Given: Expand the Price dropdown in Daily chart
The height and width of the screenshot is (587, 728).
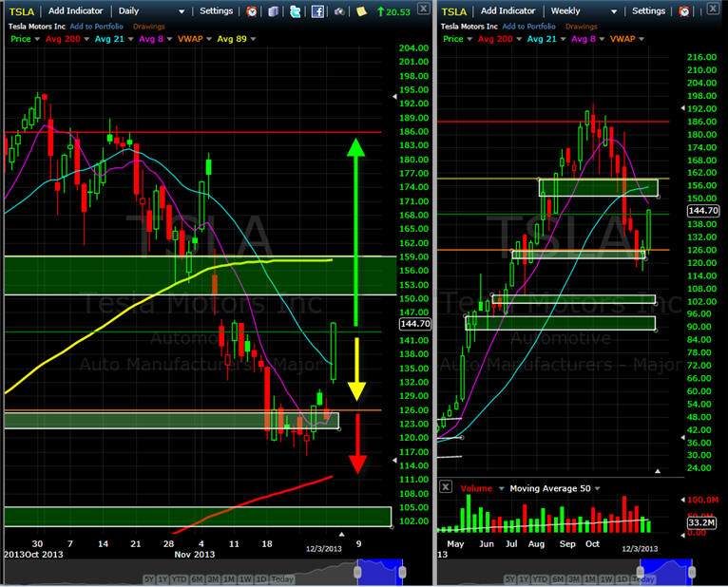Looking at the screenshot, I should coord(37,40).
